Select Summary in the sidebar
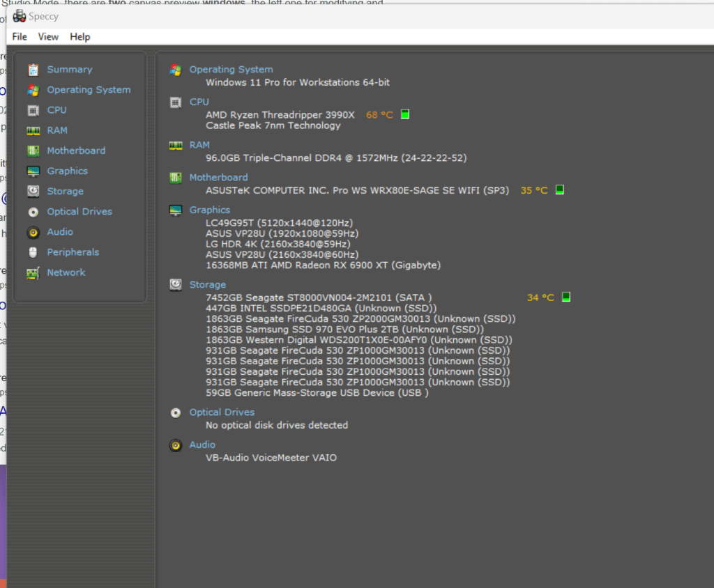714x588 pixels. [x=70, y=70]
